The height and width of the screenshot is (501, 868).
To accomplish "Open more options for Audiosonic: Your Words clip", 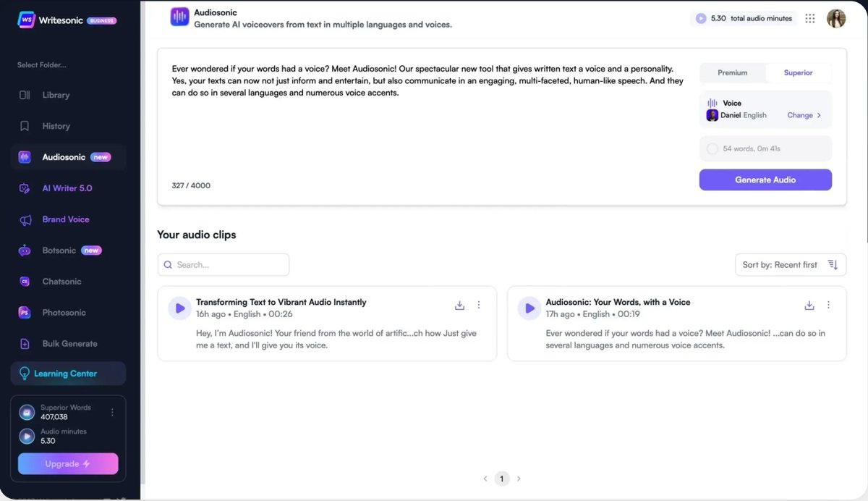I will point(829,306).
